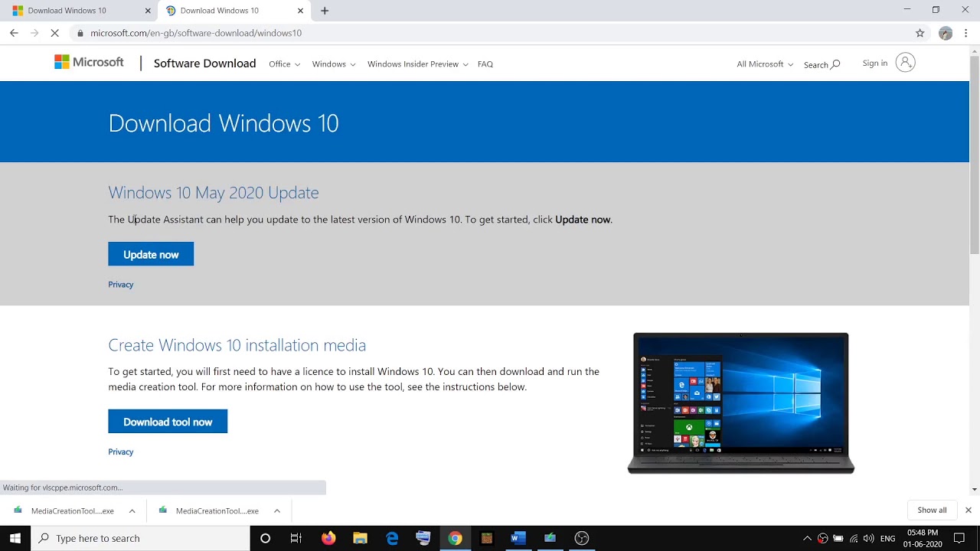
Task: Open File Explorer from taskbar
Action: click(x=360, y=538)
